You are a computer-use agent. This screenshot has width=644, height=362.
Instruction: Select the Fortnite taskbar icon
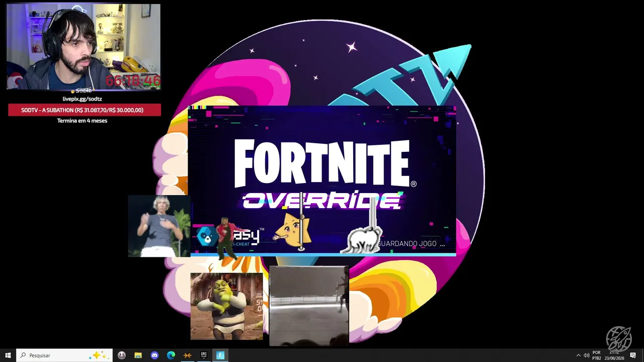[x=220, y=355]
